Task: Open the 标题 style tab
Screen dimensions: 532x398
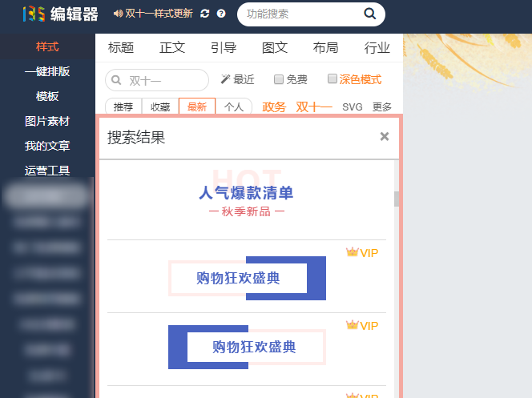Action: point(121,47)
